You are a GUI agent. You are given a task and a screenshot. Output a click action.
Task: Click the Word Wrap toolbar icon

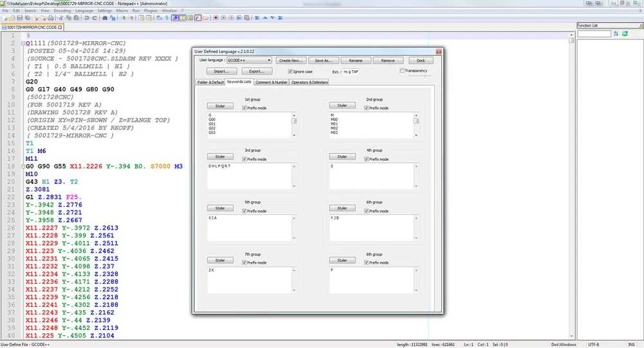(x=175, y=18)
